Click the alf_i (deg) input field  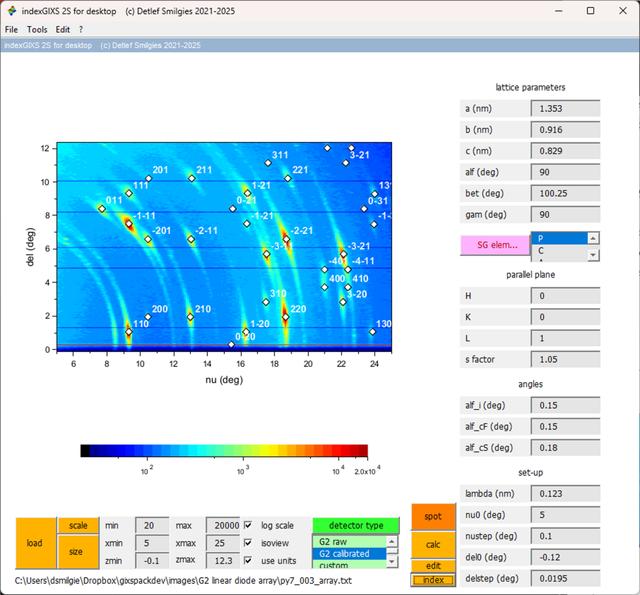click(x=565, y=405)
